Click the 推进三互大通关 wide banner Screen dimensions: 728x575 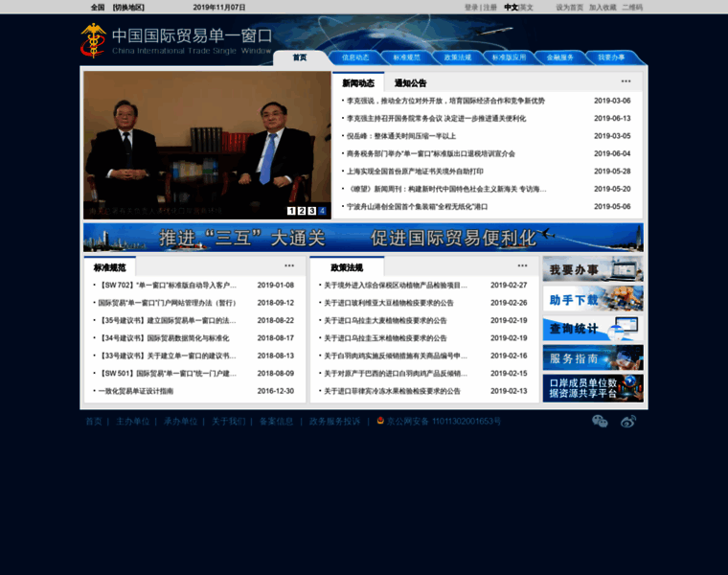pyautogui.click(x=364, y=238)
